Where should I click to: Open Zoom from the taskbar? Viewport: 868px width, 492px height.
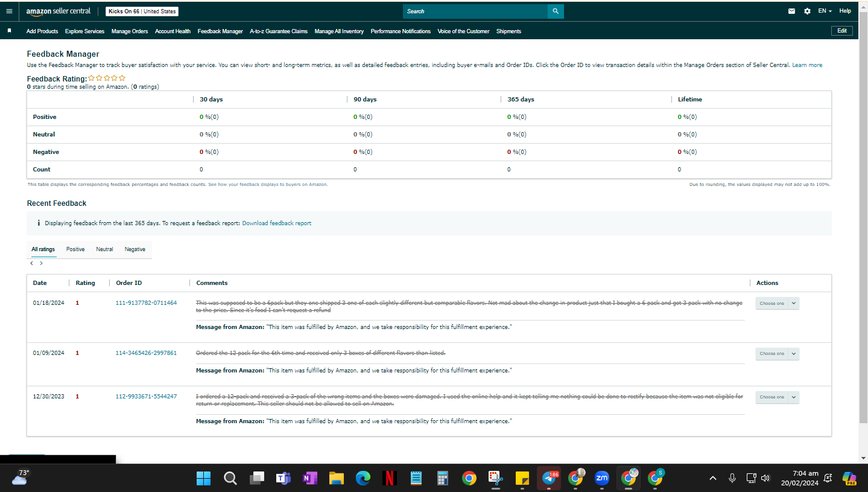point(602,478)
